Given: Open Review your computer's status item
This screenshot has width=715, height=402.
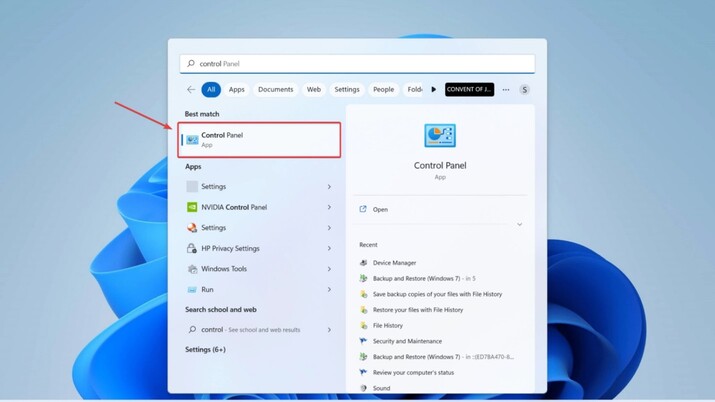Looking at the screenshot, I should [413, 372].
